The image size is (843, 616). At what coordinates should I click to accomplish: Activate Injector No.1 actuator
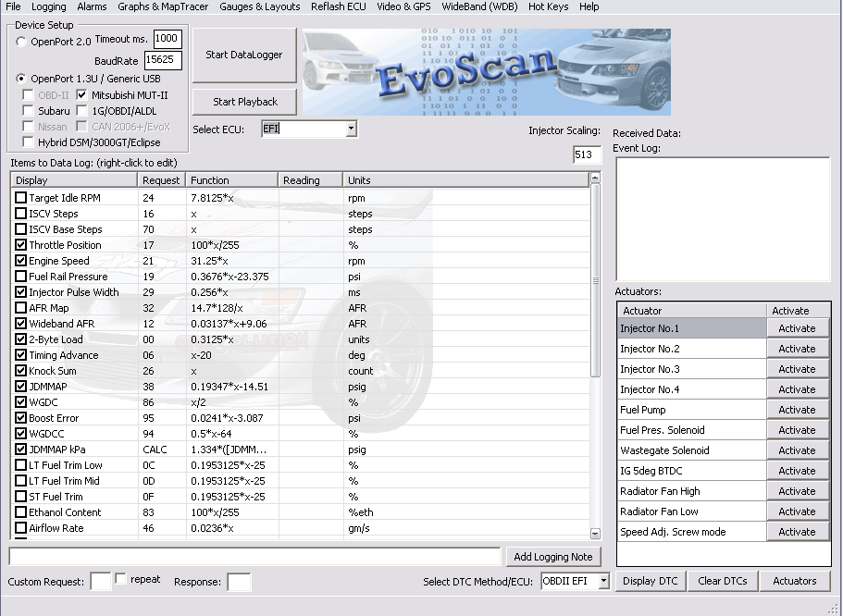click(x=797, y=328)
